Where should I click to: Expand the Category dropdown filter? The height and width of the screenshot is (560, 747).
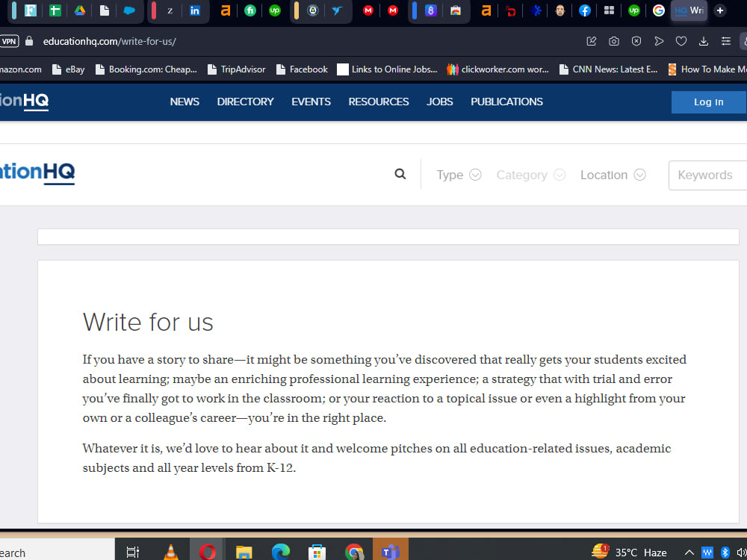(530, 175)
